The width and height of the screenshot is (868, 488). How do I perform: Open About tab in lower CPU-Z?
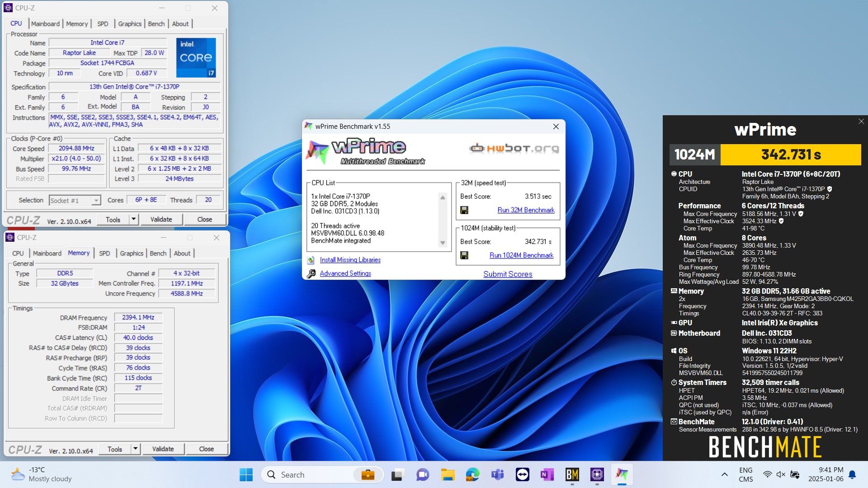coord(182,253)
